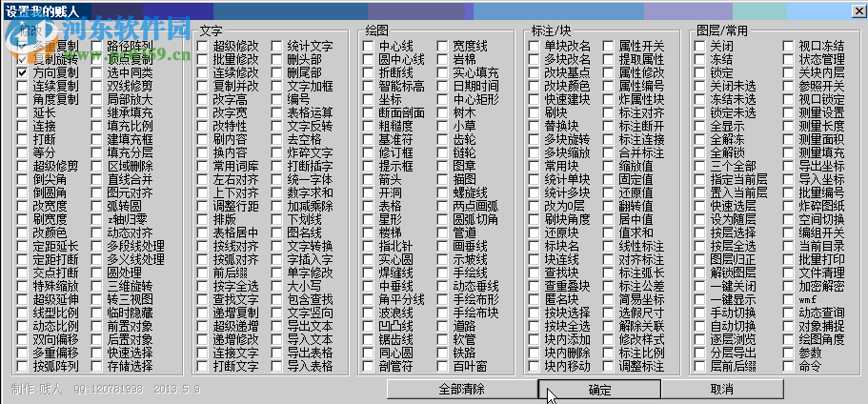Check the 匿名块 option
Image resolution: width=868 pixels, height=404 pixels.
pyautogui.click(x=534, y=299)
